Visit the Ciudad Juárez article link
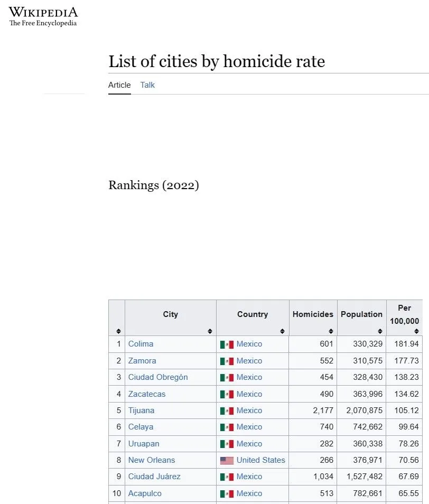This screenshot has height=504, width=429. (x=154, y=477)
